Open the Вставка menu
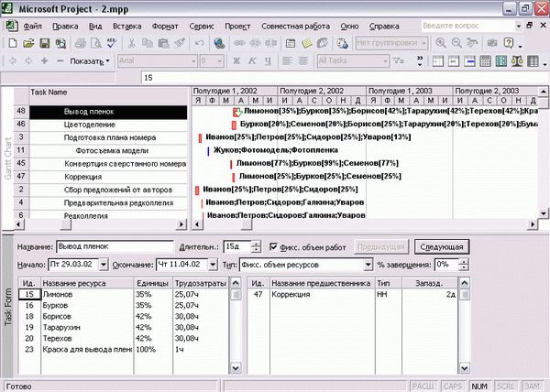Screen dimensions: 550x392 coord(127,27)
